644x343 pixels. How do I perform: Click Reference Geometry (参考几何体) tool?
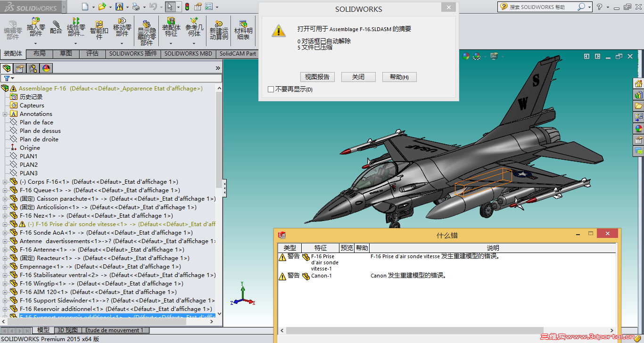pyautogui.click(x=194, y=27)
